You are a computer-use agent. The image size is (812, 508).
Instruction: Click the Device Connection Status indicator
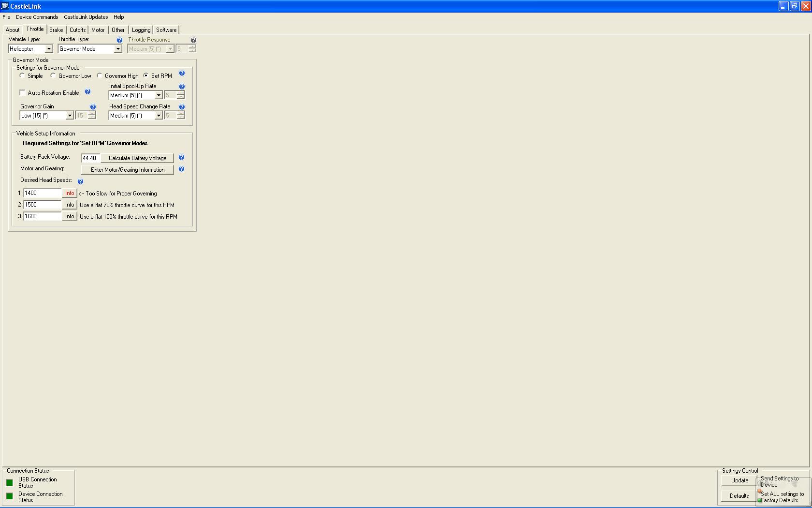coord(9,496)
